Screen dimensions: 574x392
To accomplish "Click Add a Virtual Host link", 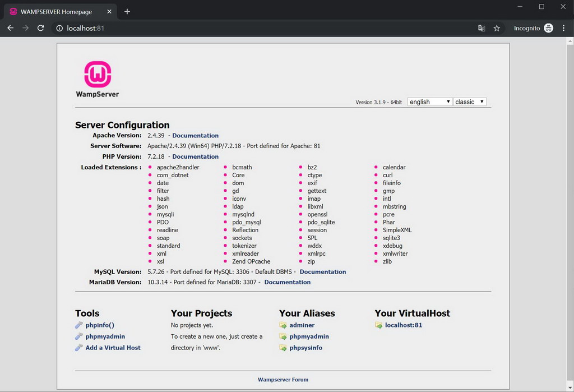I will tap(113, 348).
